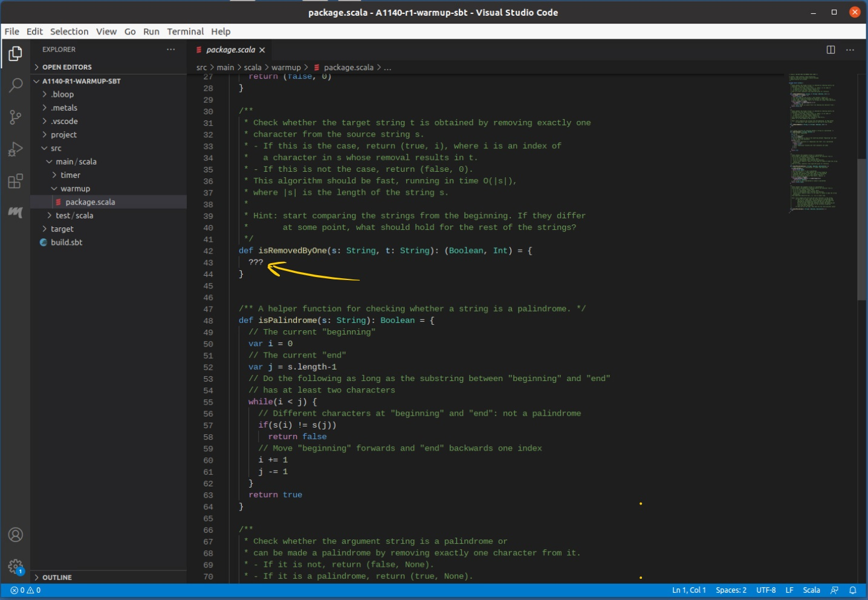Open build.sbt in the explorer
The height and width of the screenshot is (600, 868).
[x=66, y=243]
